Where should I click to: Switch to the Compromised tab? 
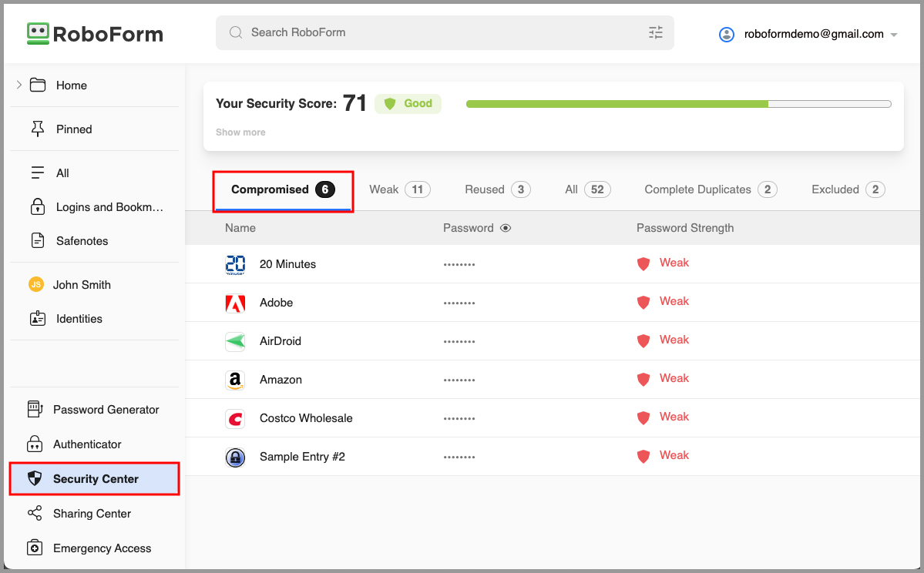coord(283,189)
